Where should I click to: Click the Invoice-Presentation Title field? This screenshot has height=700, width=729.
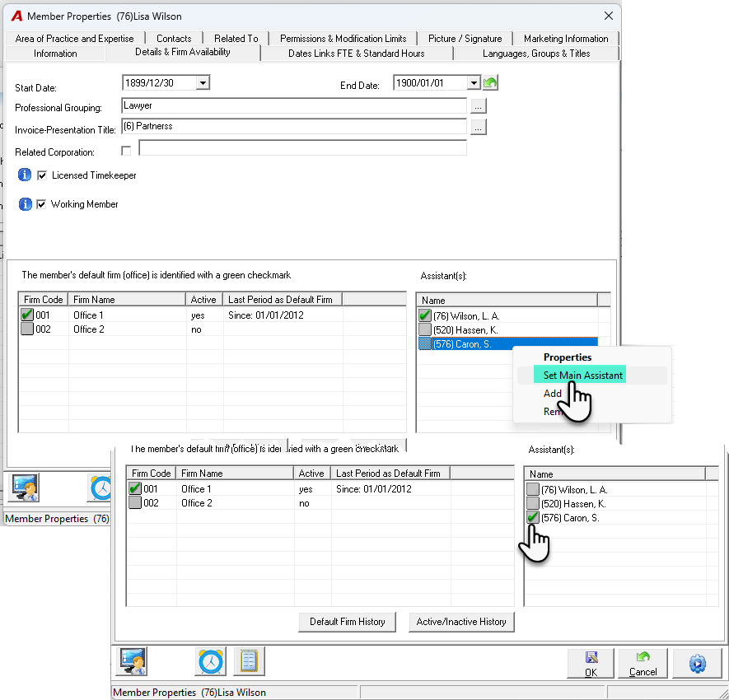tap(294, 126)
